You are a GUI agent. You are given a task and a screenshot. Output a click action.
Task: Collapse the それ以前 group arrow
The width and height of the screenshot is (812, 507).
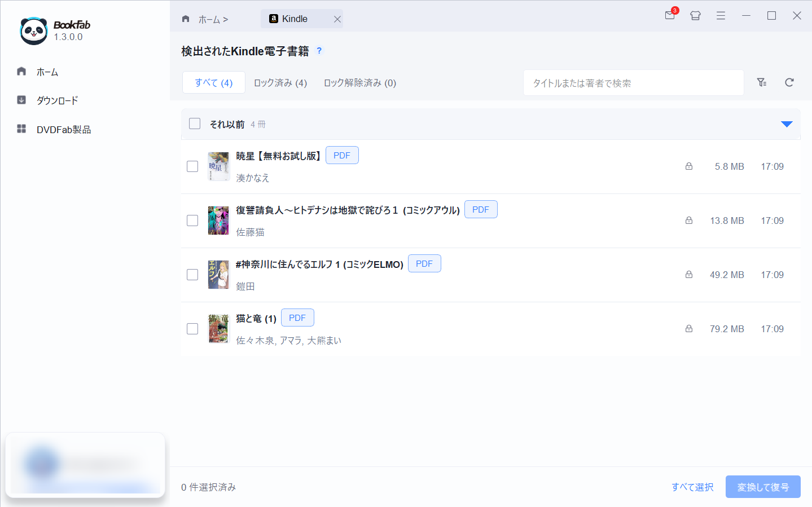787,124
